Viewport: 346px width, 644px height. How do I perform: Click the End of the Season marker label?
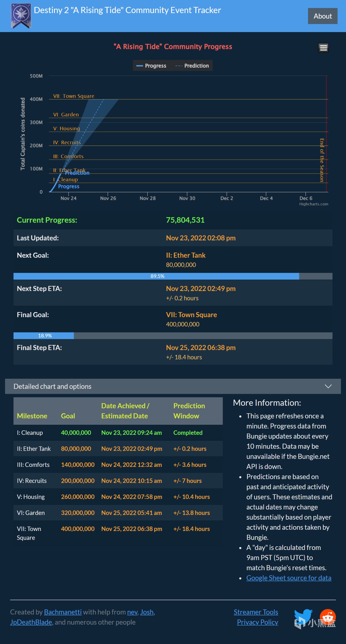pyautogui.click(x=322, y=160)
